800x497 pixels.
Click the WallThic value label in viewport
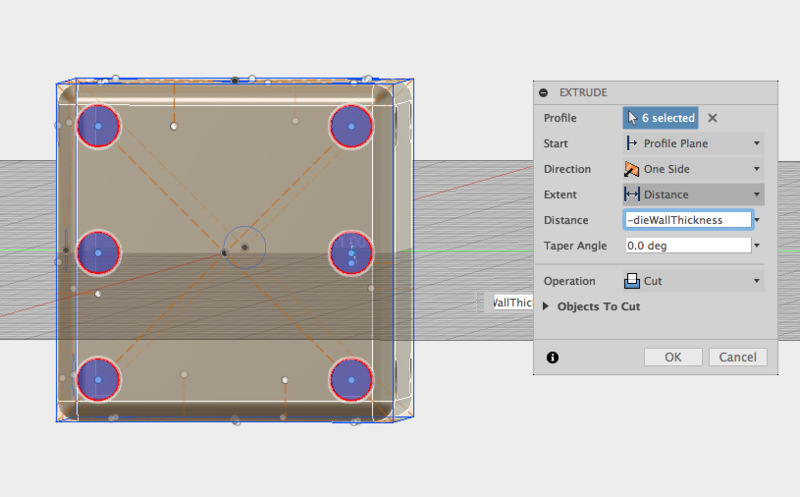513,303
